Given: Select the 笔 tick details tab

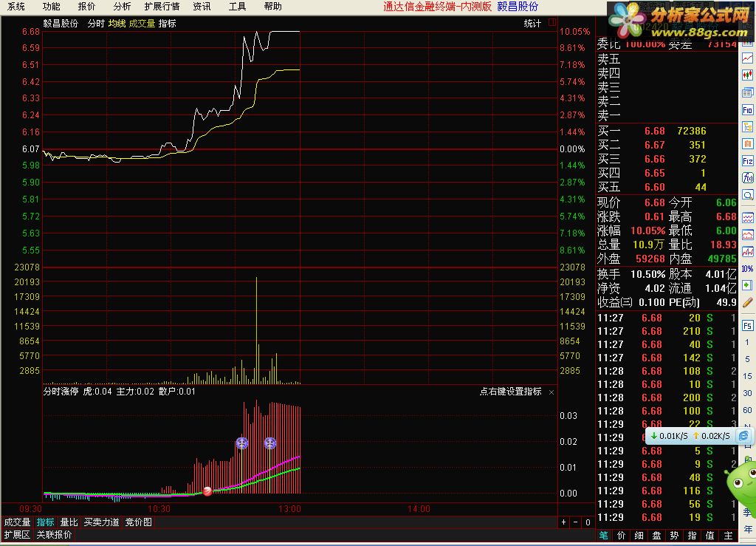Looking at the screenshot, I should click(604, 536).
